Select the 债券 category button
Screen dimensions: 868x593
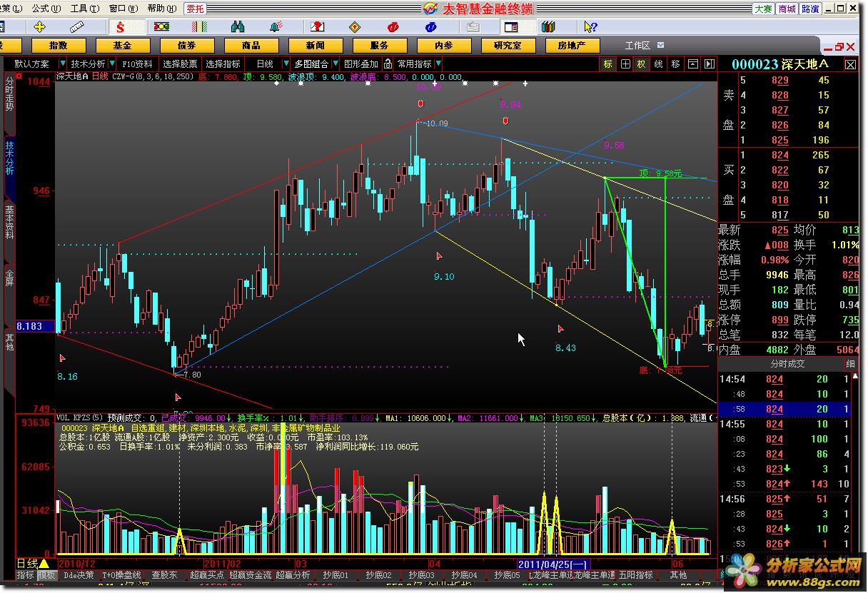[187, 46]
